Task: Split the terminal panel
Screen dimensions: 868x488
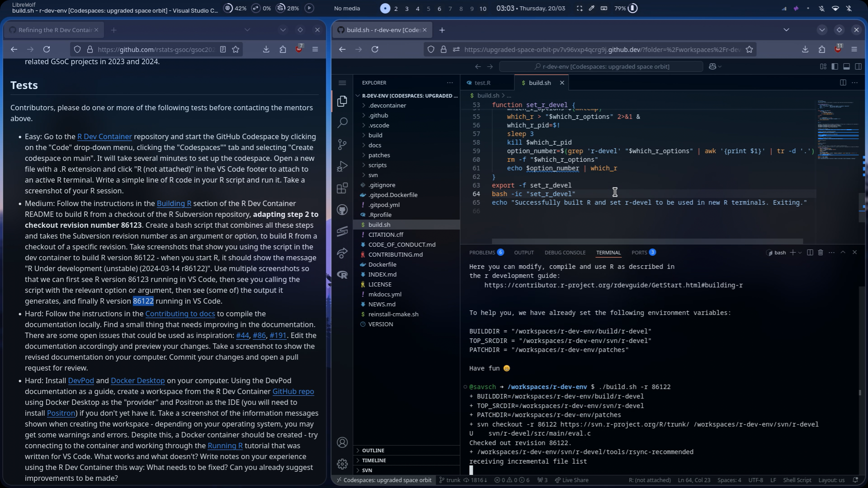Action: 810,253
